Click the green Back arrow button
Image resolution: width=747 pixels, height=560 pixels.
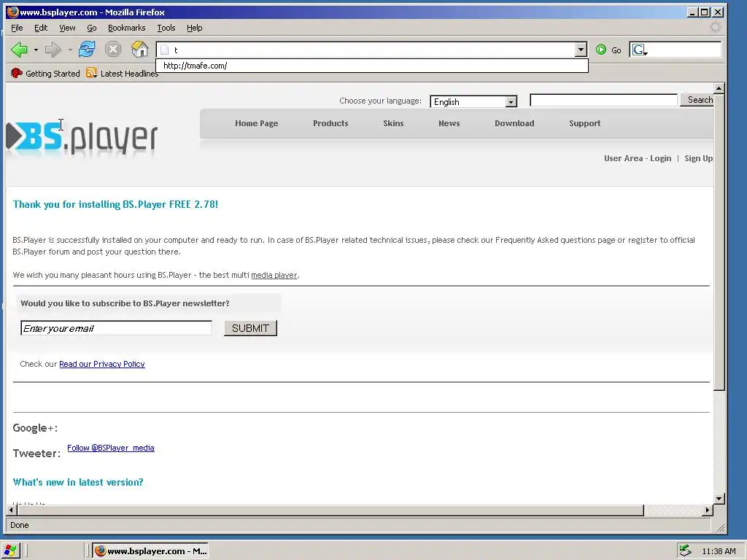[x=19, y=50]
